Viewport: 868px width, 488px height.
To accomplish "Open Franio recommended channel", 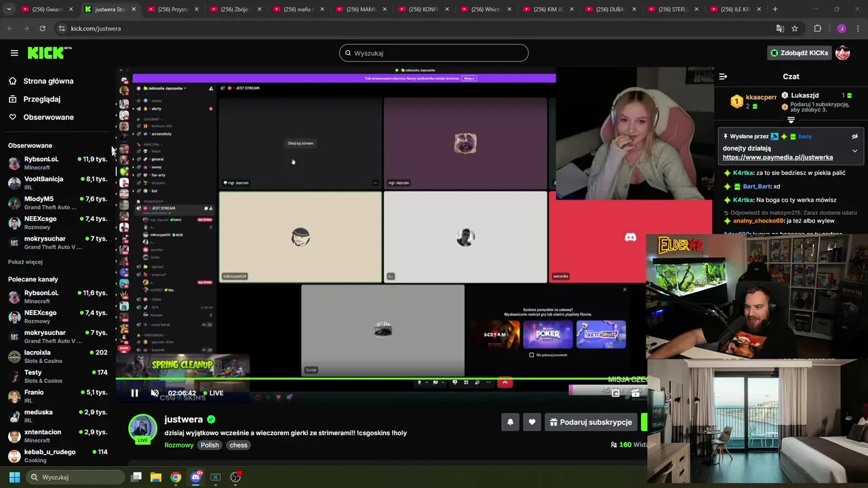I will click(x=58, y=396).
